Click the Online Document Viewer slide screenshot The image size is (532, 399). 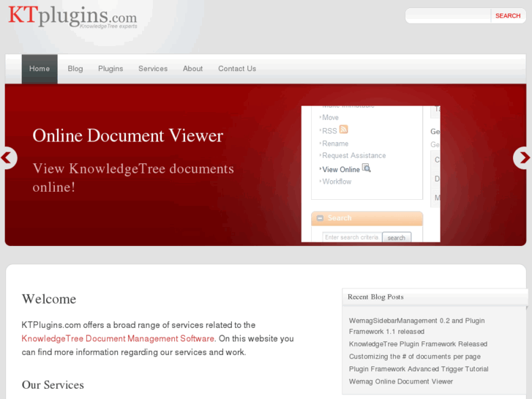pyautogui.click(x=371, y=174)
